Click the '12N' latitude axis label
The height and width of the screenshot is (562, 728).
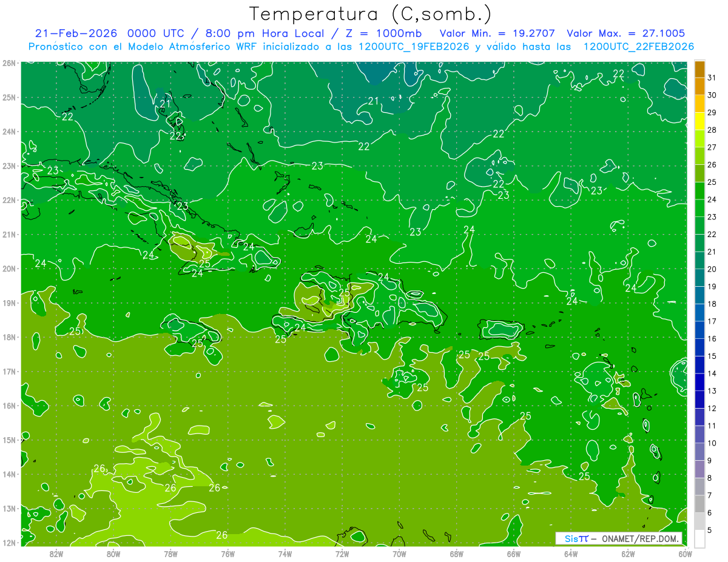(9, 543)
